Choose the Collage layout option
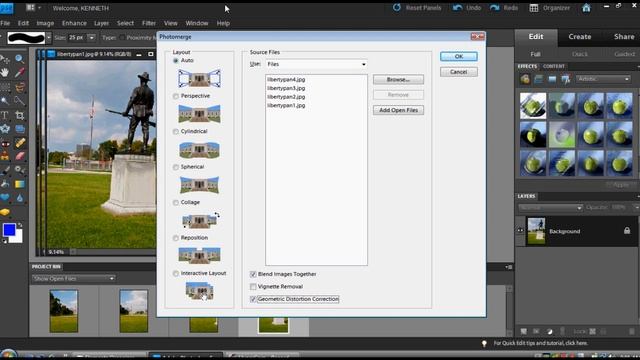 (176, 203)
